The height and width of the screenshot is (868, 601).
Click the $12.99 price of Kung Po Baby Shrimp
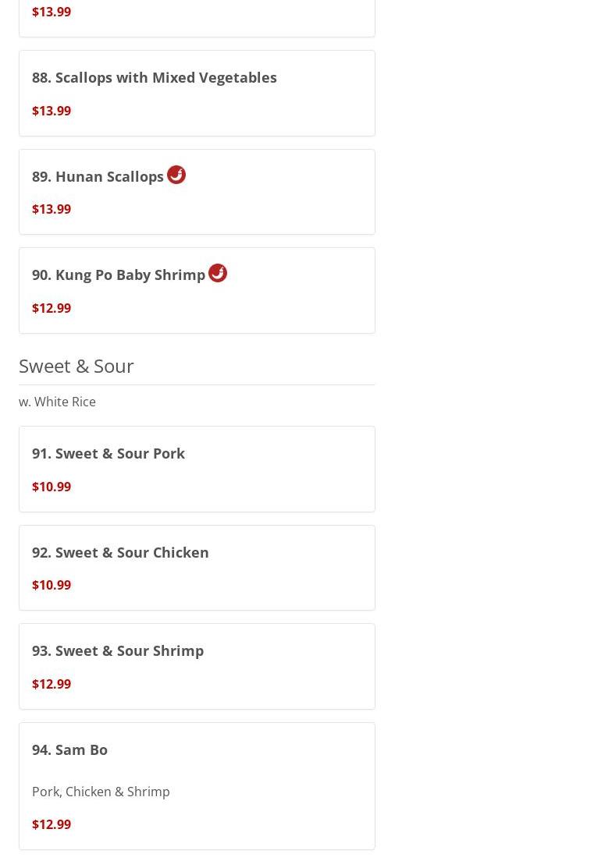[52, 308]
